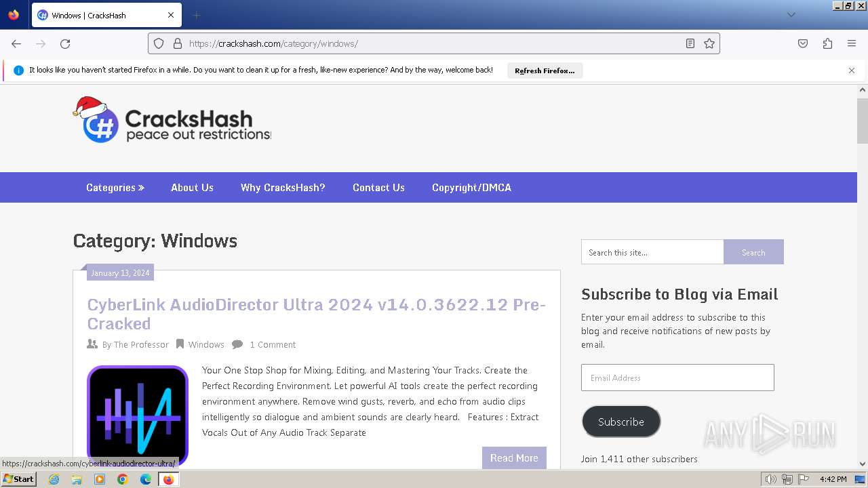Click the page vertical scrollbar thumb
The width and height of the screenshot is (868, 488).
point(863,121)
